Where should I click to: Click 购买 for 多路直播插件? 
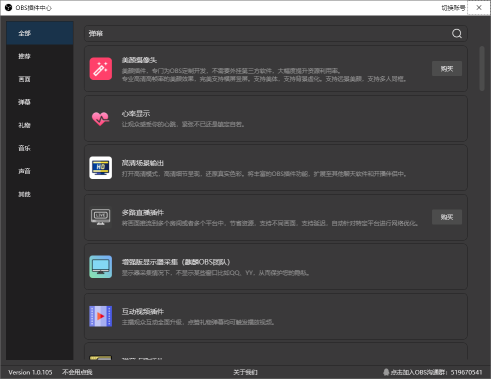[x=447, y=217]
